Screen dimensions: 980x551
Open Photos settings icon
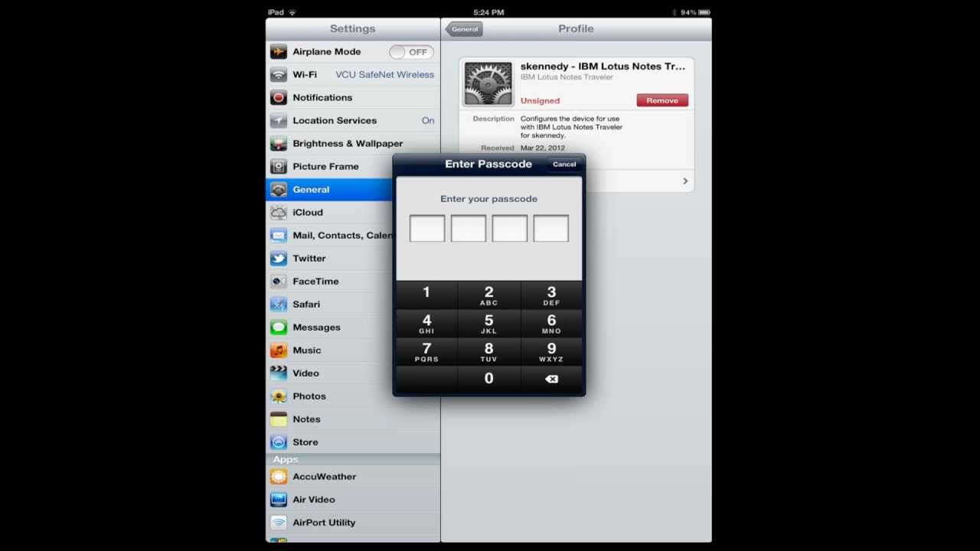tap(279, 396)
